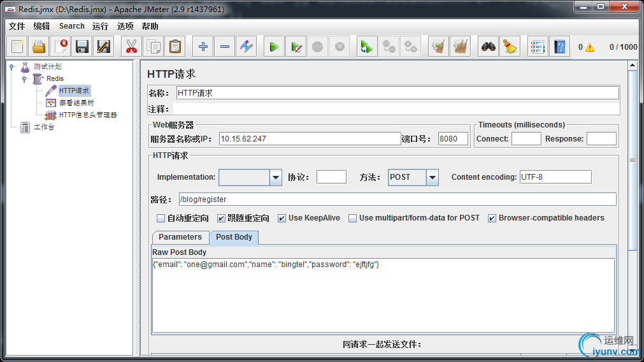The width and height of the screenshot is (644, 362).
Task: Click the Connect timeout field
Action: click(x=526, y=139)
